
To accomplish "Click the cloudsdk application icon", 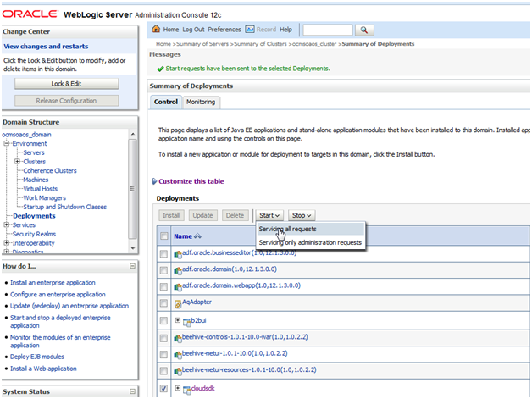I will [187, 390].
